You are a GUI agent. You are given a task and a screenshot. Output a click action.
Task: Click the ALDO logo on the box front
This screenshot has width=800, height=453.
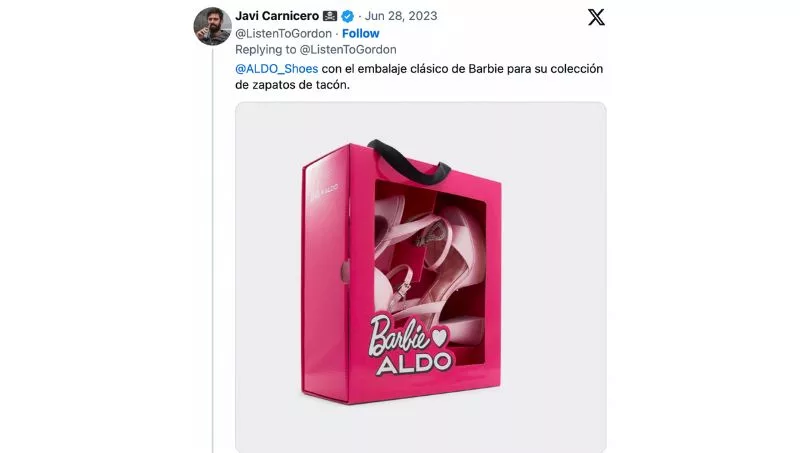pos(414,363)
